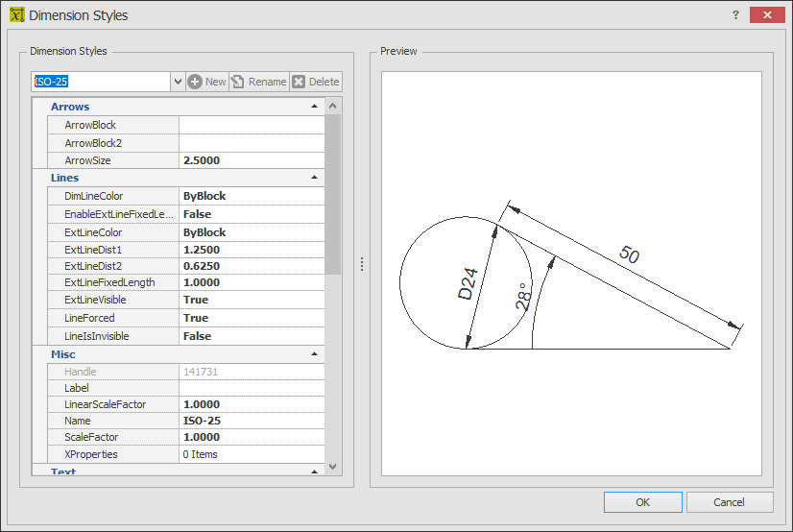793x532 pixels.
Task: Toggle the LineForced True value
Action: click(252, 318)
